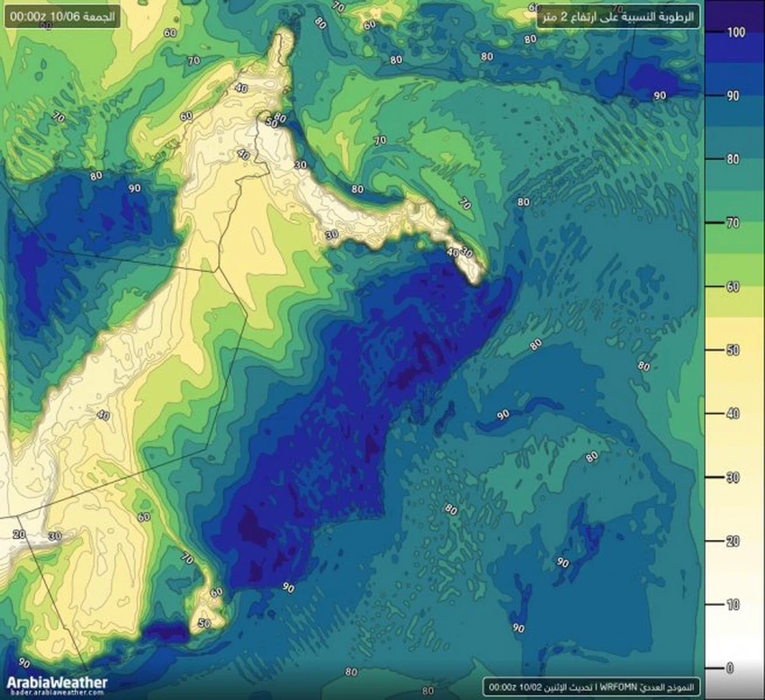Click the ArabiaWeather logo

pos(56,682)
